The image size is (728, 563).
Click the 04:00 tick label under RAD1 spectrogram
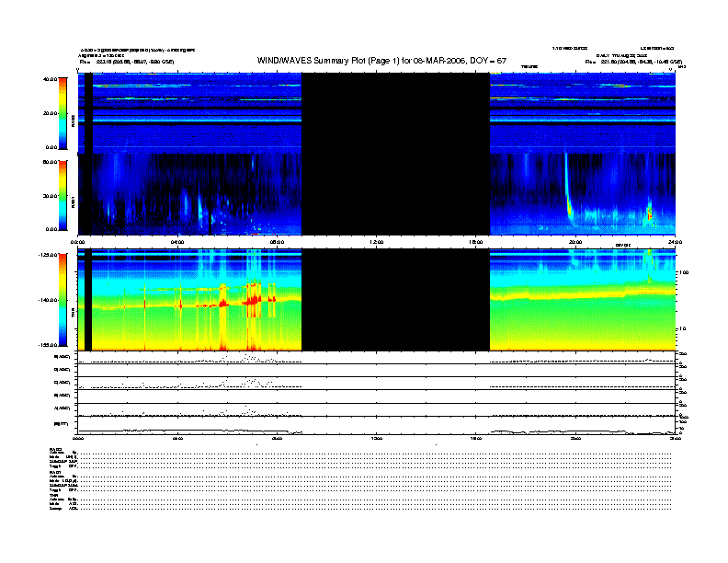pyautogui.click(x=177, y=242)
